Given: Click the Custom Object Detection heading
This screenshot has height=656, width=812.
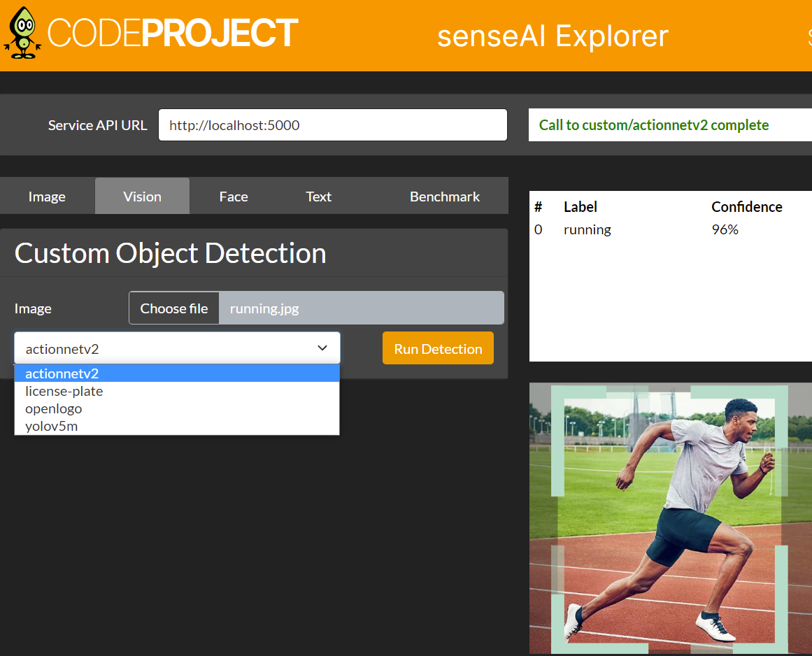Looking at the screenshot, I should click(171, 253).
